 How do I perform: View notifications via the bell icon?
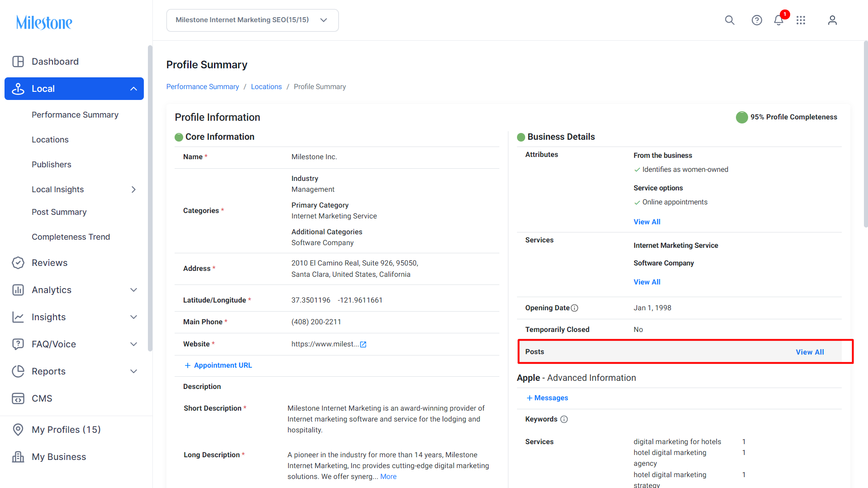click(778, 20)
